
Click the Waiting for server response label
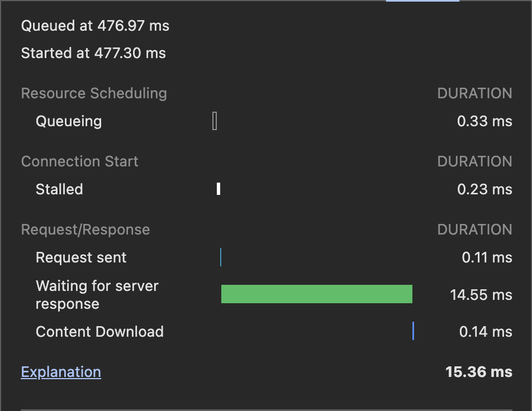(x=97, y=295)
